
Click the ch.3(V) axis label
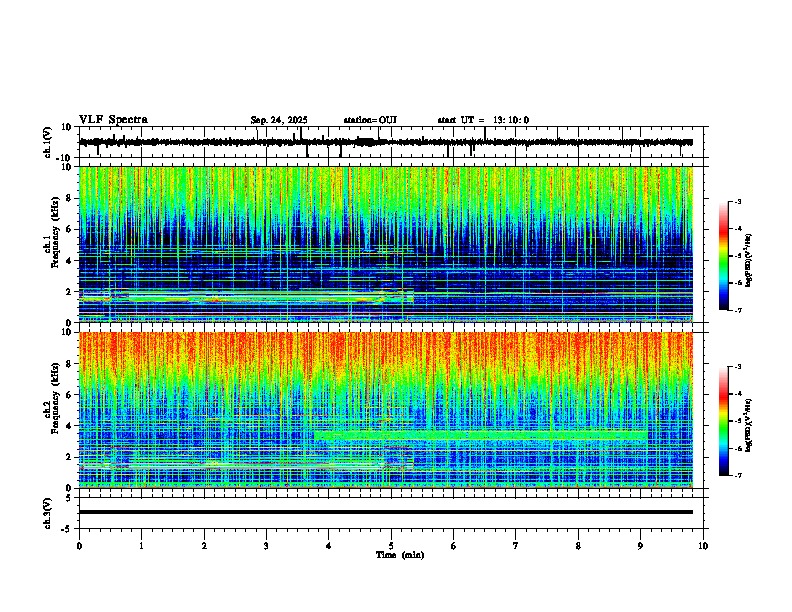48,513
